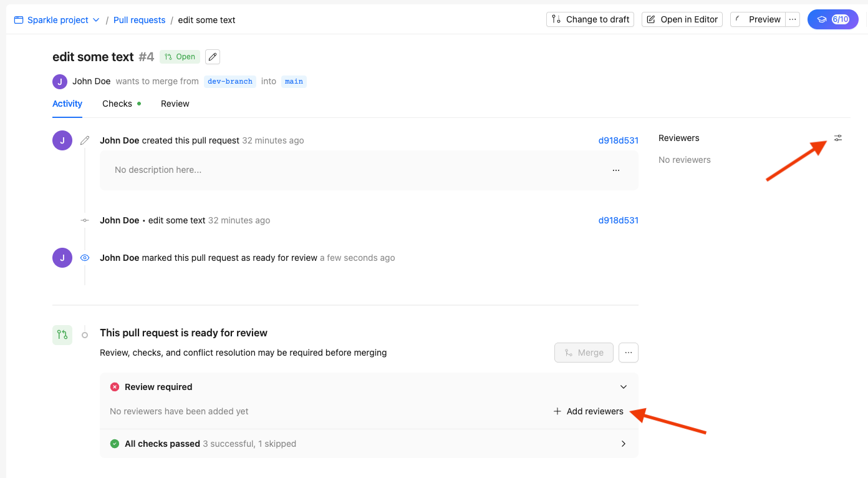Click the green All checks passed icon
868x478 pixels.
[x=115, y=444]
